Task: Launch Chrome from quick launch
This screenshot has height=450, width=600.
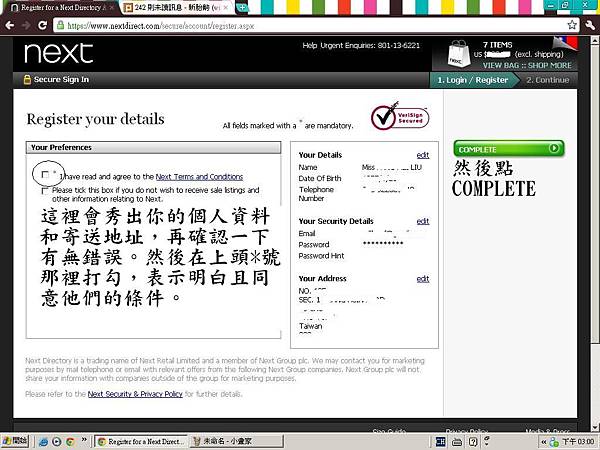Action: point(70,442)
